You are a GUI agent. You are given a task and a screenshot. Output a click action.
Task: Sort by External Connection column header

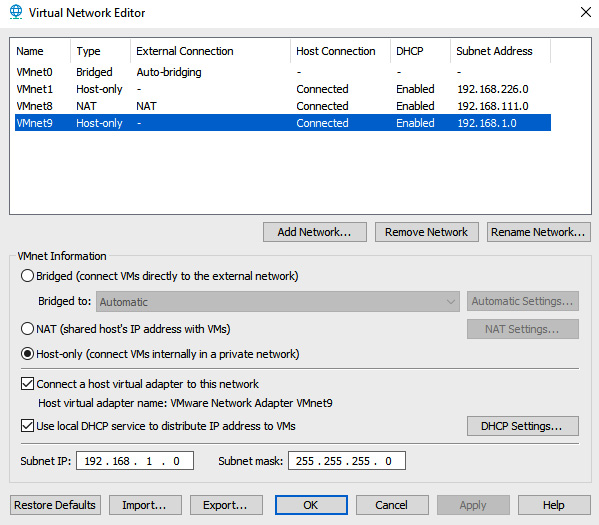point(210,51)
